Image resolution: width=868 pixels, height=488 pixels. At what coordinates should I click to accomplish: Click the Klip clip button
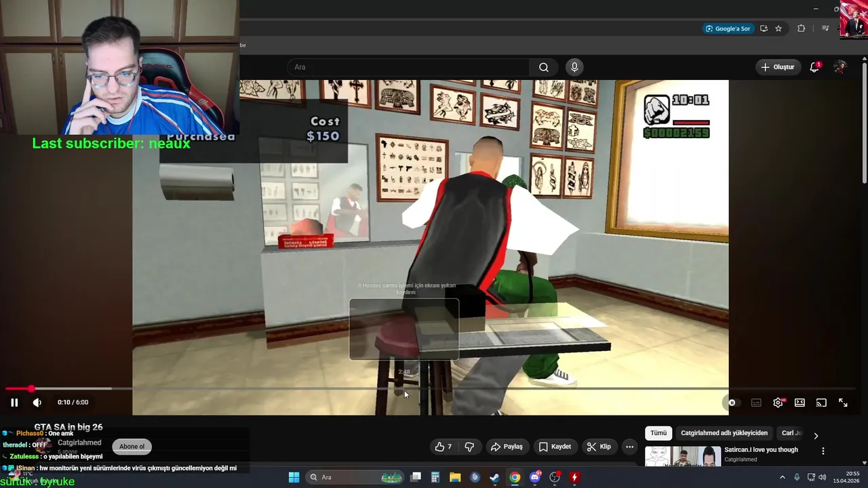pos(599,447)
